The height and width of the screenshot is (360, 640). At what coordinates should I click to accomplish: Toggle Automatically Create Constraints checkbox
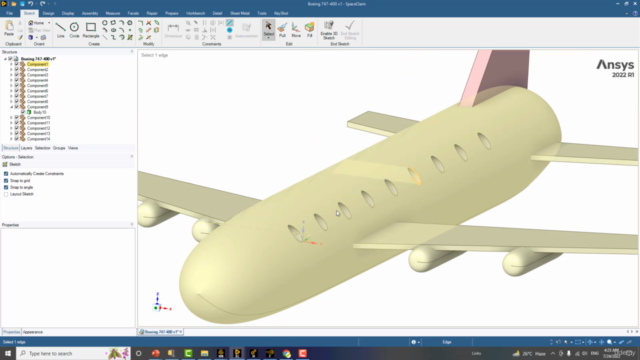6,174
